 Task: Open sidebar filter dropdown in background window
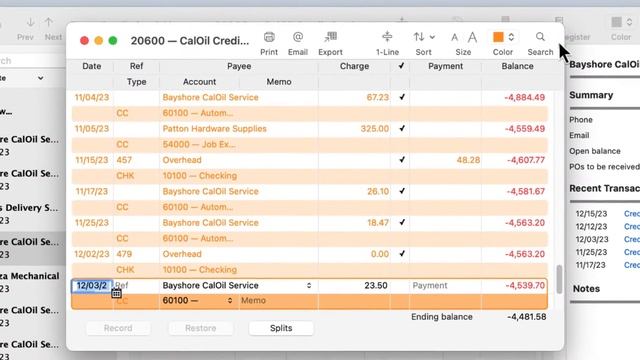pos(40,78)
